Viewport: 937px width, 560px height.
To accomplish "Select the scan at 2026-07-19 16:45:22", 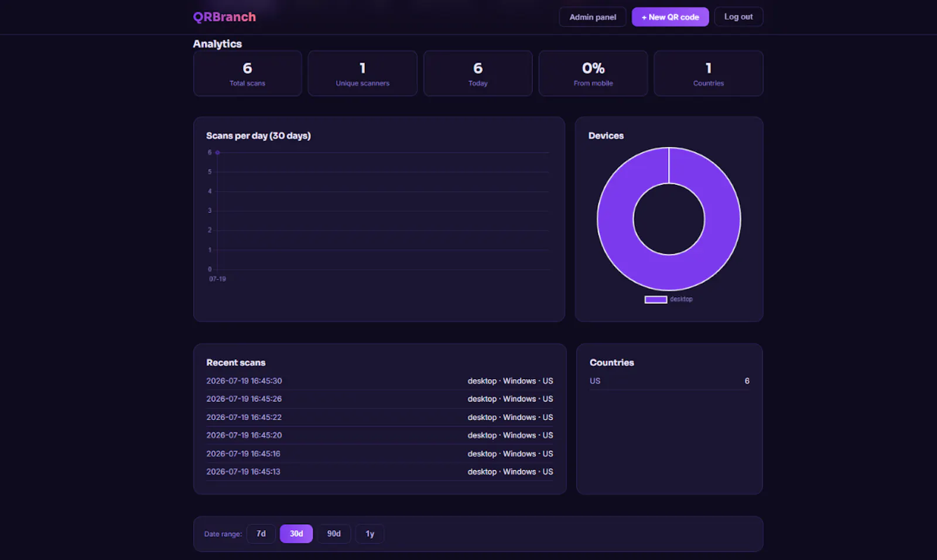I will click(379, 417).
